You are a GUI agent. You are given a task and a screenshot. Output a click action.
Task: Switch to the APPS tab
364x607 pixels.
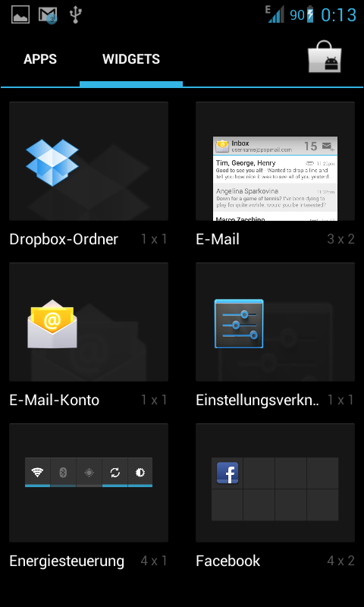coord(40,59)
